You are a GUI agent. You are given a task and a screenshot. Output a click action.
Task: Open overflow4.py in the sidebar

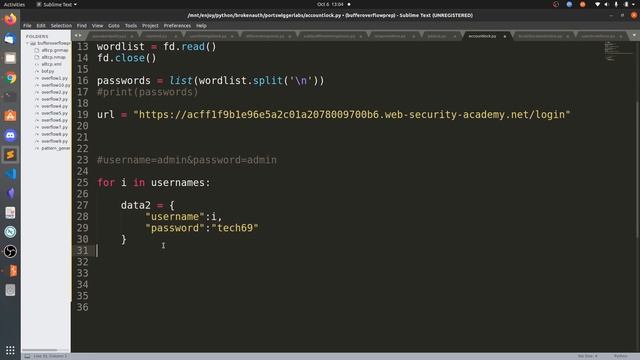[x=54, y=106]
